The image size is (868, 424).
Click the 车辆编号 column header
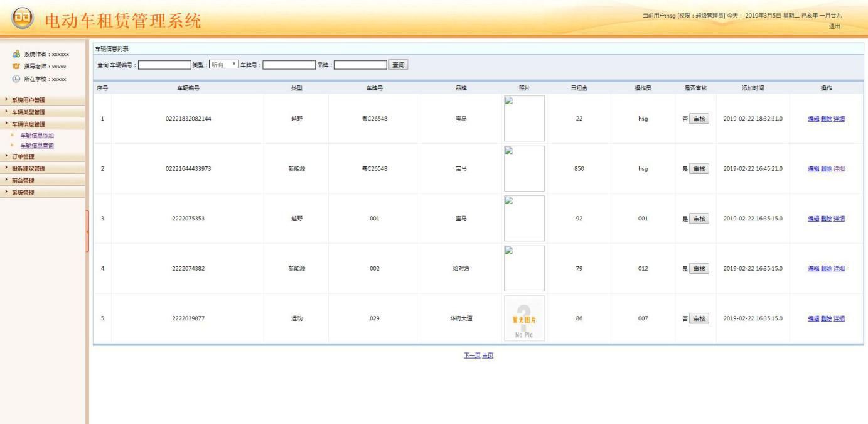point(188,88)
